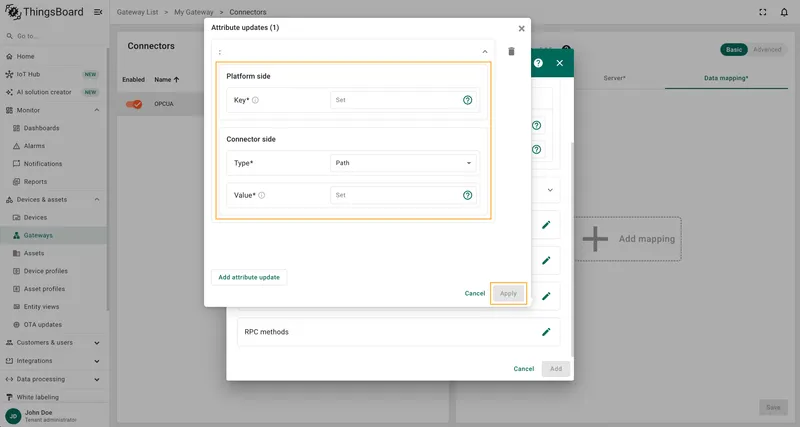Image resolution: width=800 pixels, height=427 pixels.
Task: Go to Gateway List breadcrumb
Action: click(x=137, y=12)
